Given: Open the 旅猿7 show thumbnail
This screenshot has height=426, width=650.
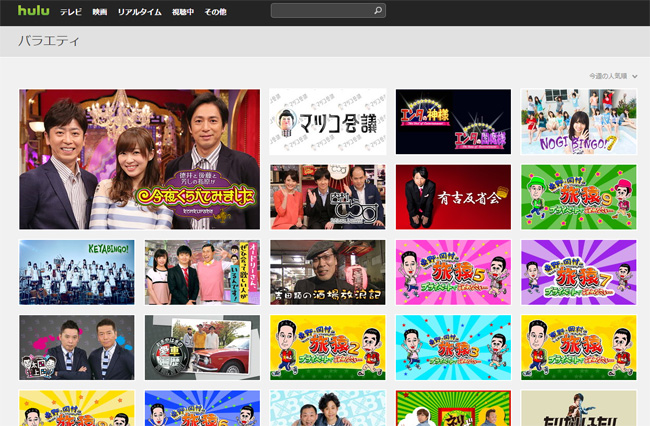Looking at the screenshot, I should pos(579,272).
